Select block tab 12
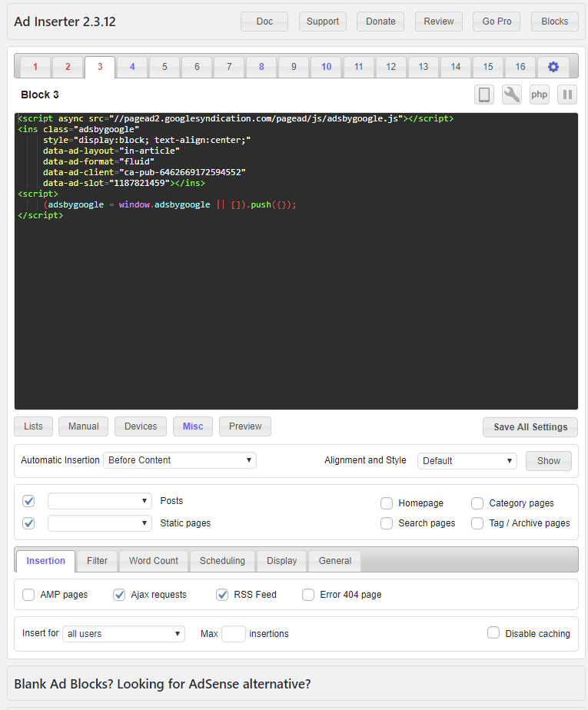This screenshot has width=588, height=710. [391, 67]
